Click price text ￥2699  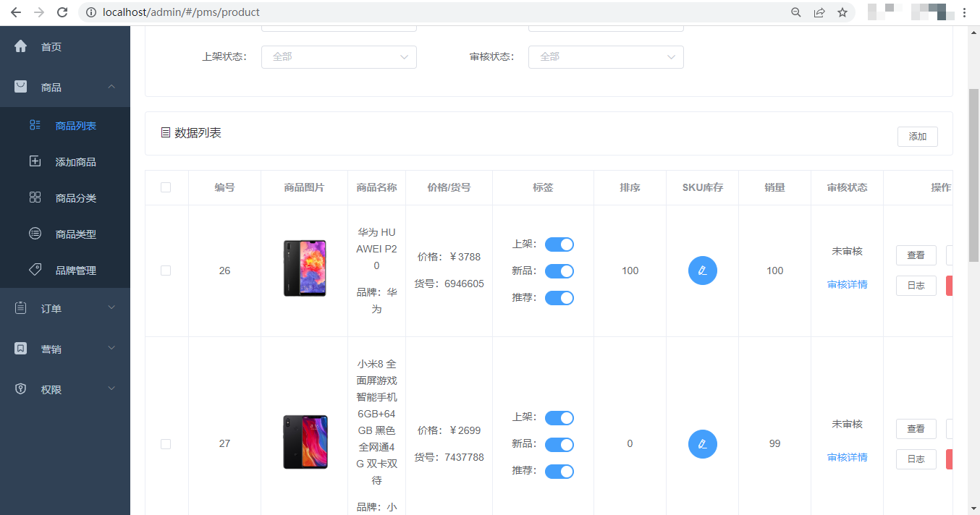tap(465, 430)
